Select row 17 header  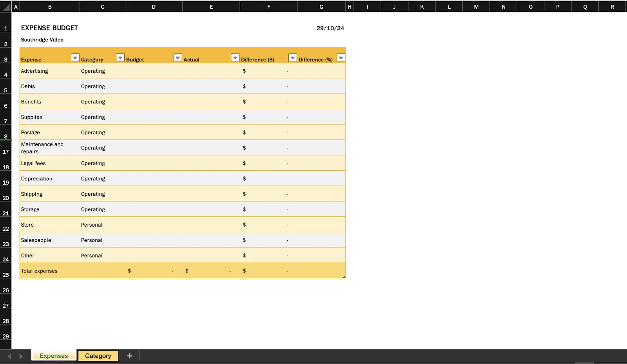[6, 148]
